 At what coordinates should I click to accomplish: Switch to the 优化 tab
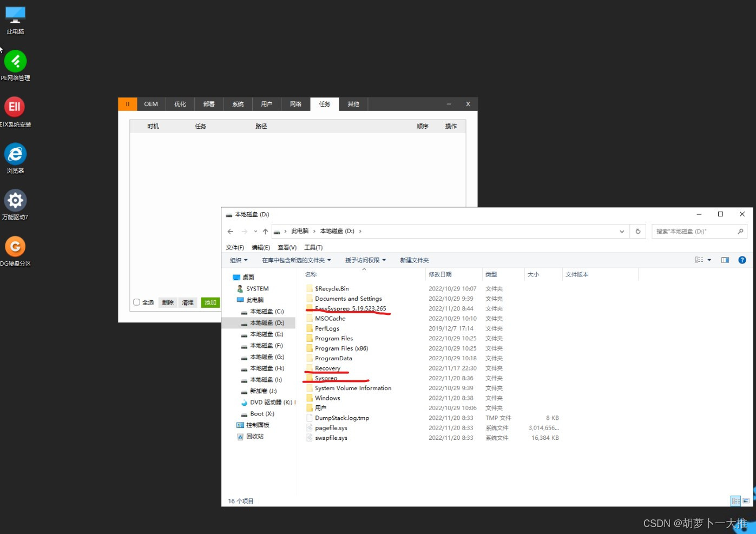click(180, 104)
